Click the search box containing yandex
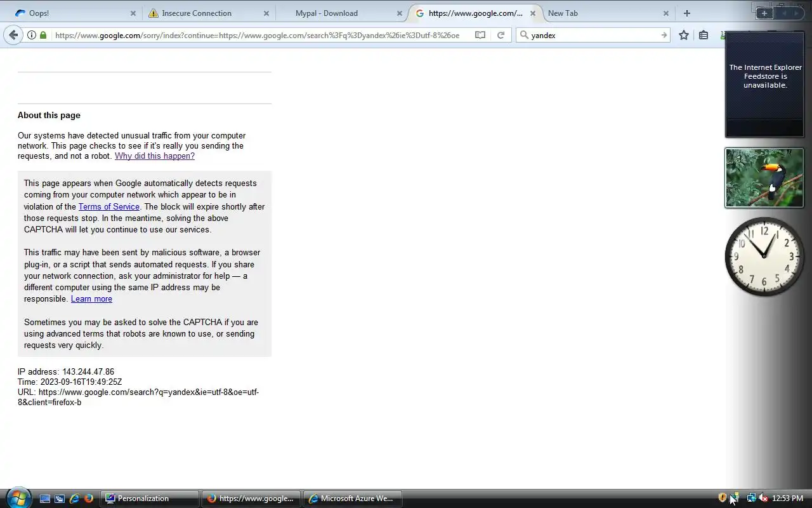Viewport: 812px width, 508px height. click(593, 36)
